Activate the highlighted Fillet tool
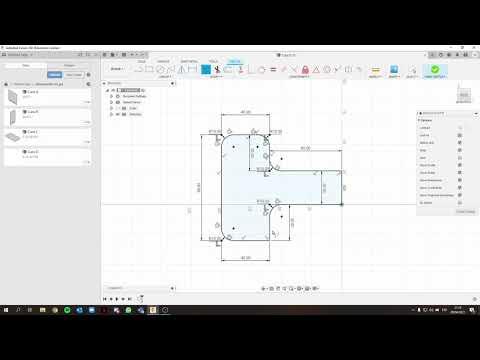Viewport: 480px width, 360px height. click(x=206, y=69)
